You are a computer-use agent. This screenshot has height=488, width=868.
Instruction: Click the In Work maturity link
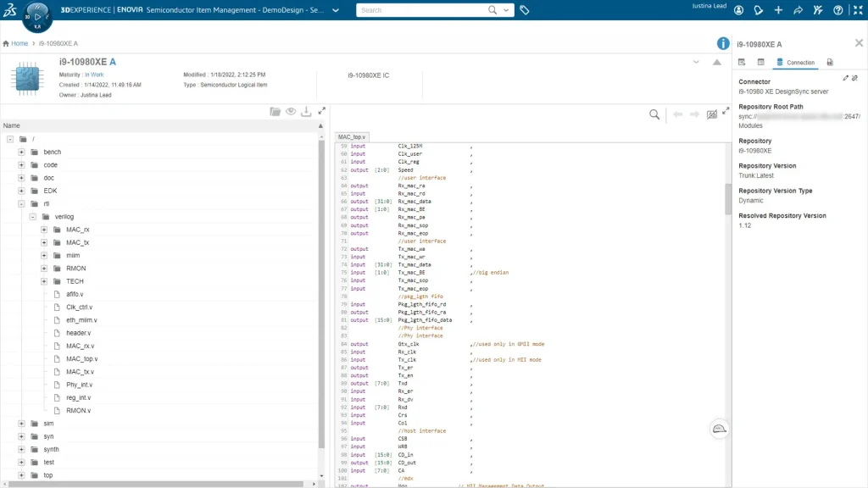(94, 75)
